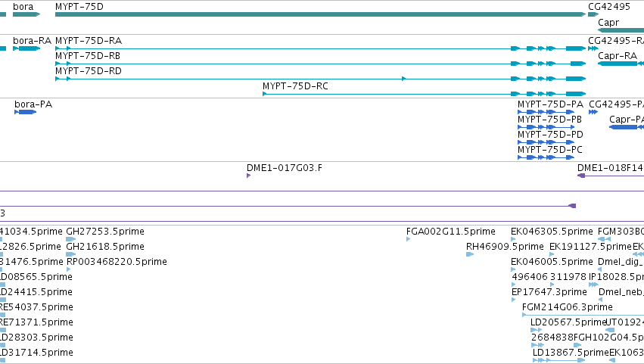Click the RP003468220.5prime EST label
The height and width of the screenshot is (364, 644).
tap(117, 262)
